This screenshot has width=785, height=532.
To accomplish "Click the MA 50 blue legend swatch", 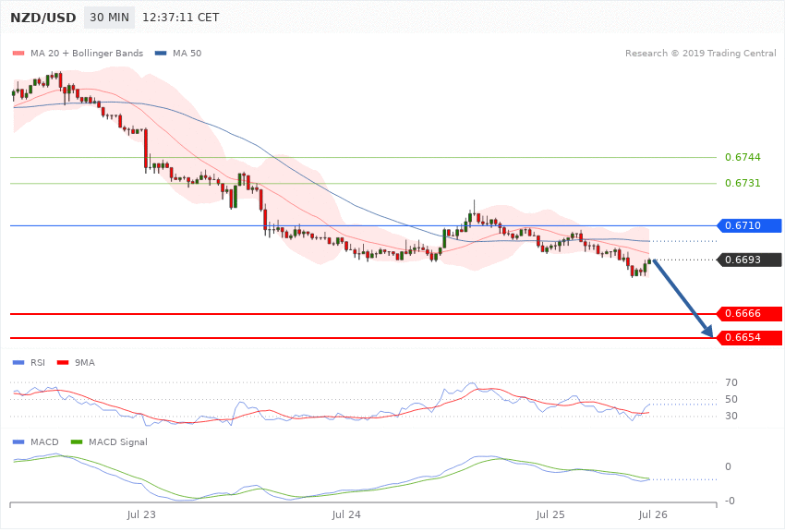I will click(161, 53).
